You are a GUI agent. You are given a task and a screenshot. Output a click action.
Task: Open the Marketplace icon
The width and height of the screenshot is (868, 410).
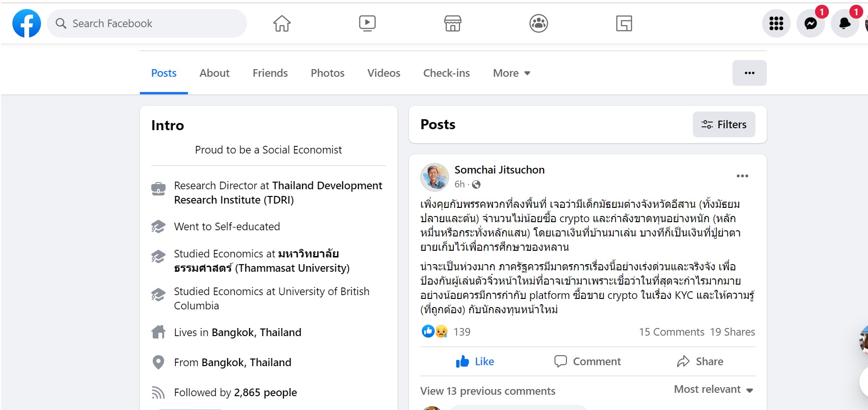tap(452, 23)
